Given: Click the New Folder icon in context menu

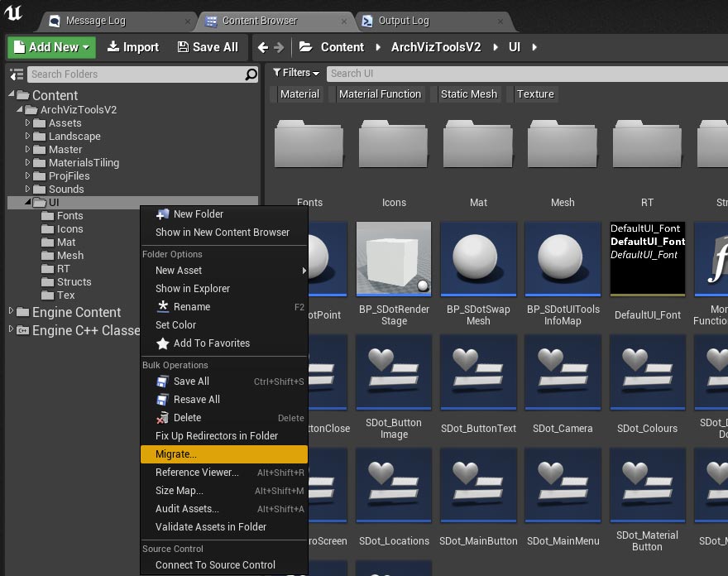Looking at the screenshot, I should (x=162, y=214).
